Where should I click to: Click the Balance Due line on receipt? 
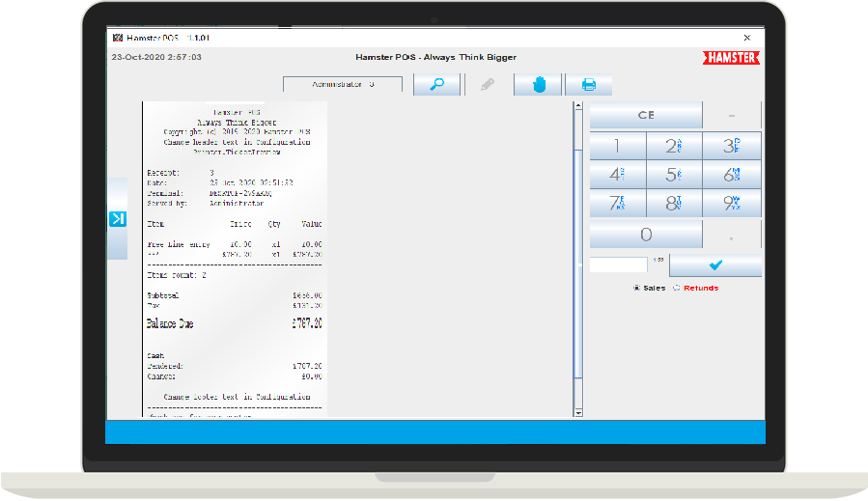pos(235,323)
